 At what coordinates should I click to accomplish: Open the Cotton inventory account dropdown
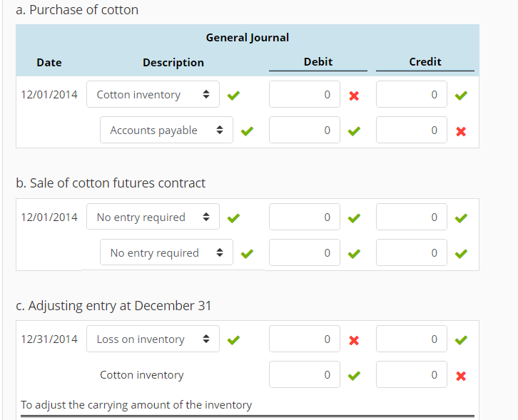click(153, 95)
